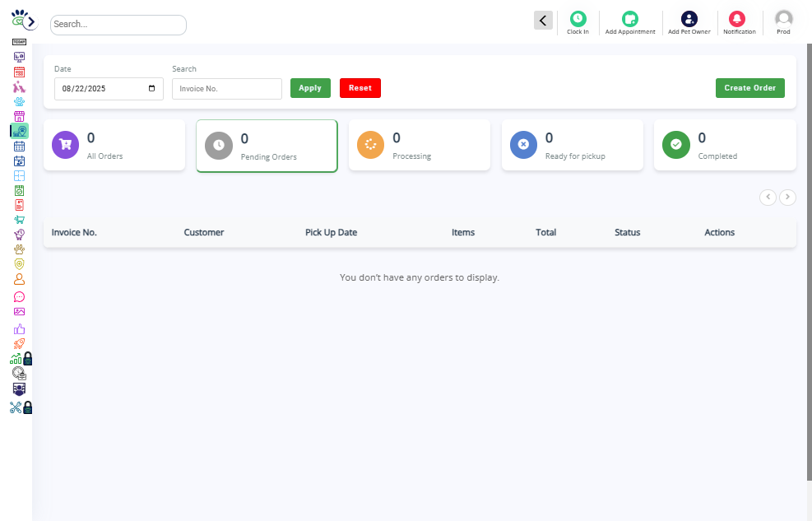Click the vertical page scrollbar
The image size is (812, 521).
(x=810, y=262)
